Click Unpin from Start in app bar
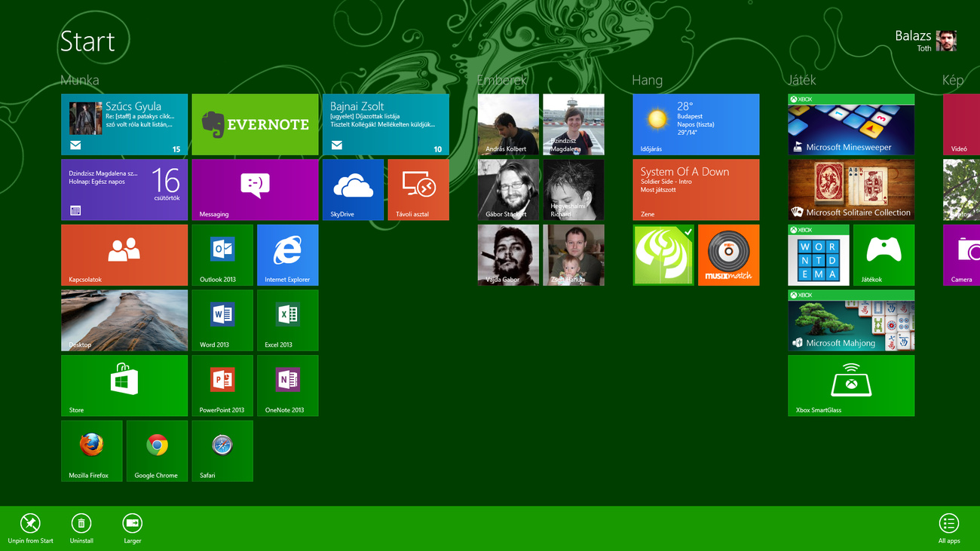 click(30, 529)
